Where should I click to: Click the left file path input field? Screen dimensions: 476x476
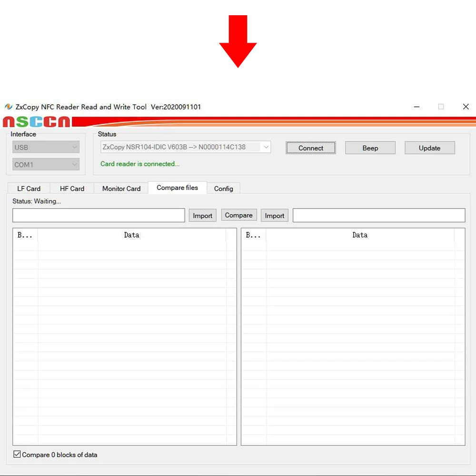point(99,215)
